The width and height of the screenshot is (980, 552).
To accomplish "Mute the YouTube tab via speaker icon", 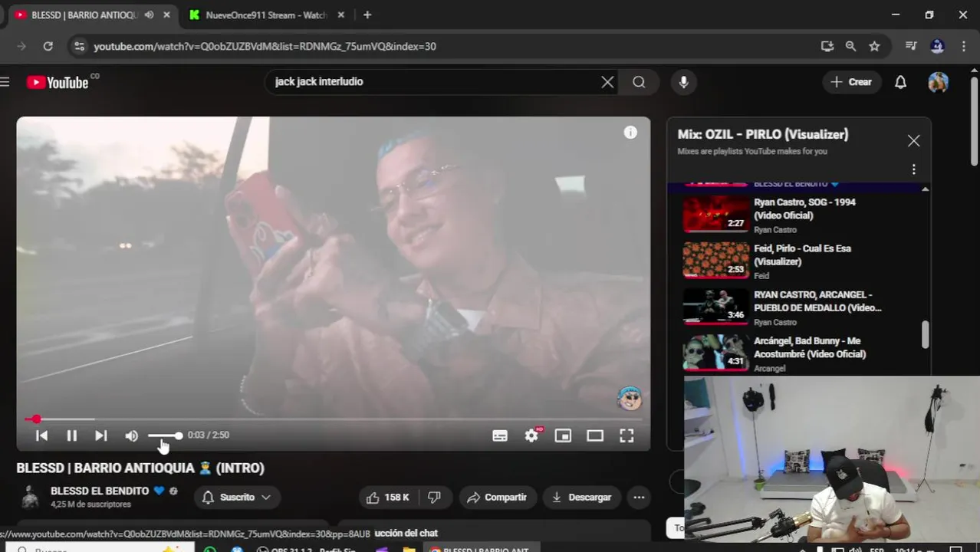I will (x=149, y=15).
